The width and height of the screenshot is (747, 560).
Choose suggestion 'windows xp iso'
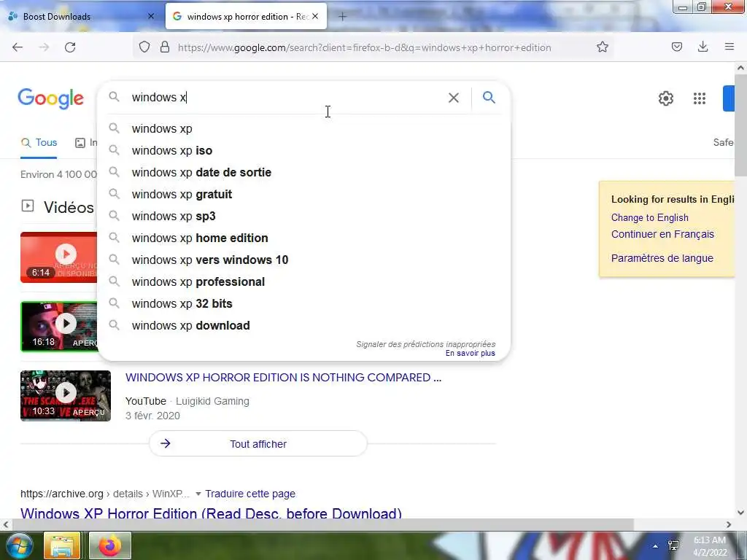click(305, 150)
